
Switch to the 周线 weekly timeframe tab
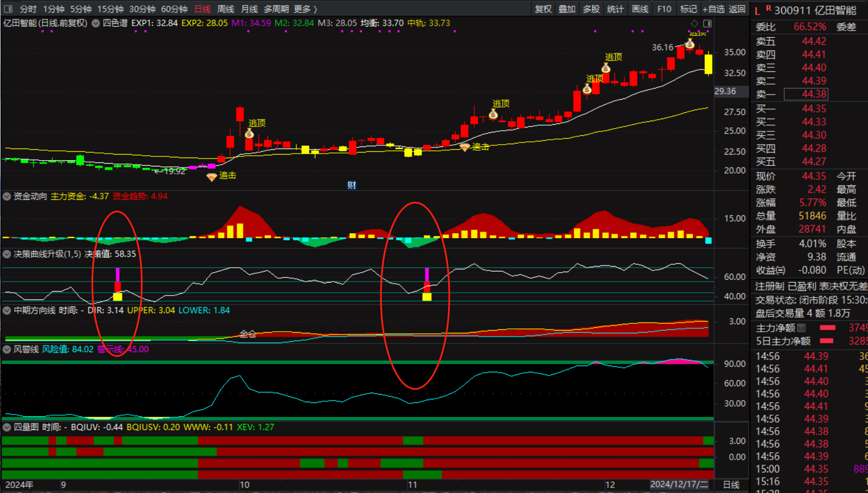(225, 9)
